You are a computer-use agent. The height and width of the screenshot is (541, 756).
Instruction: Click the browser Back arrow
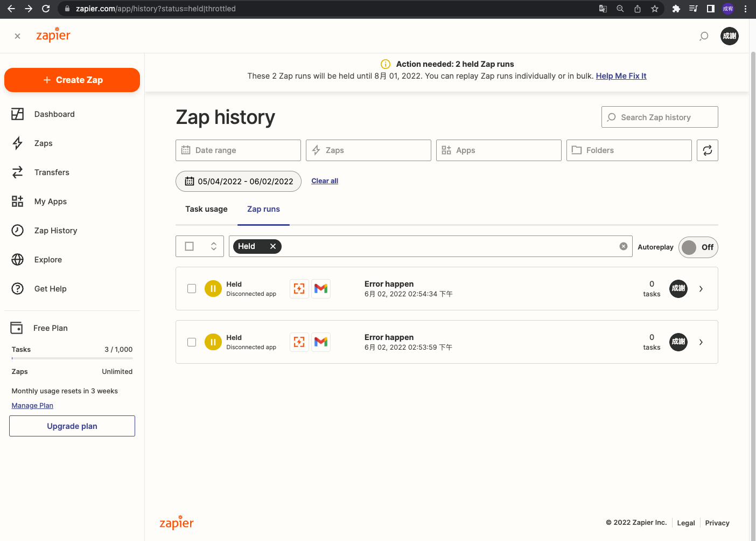coord(11,9)
